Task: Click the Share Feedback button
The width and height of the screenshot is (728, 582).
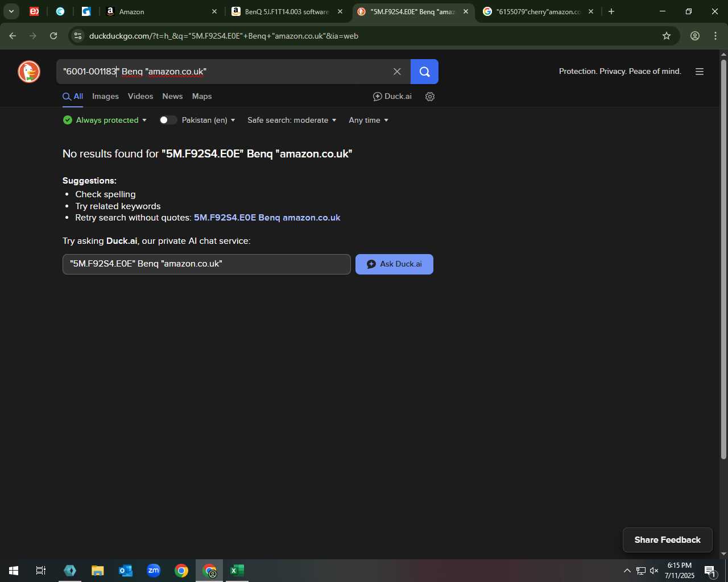Action: (668, 540)
